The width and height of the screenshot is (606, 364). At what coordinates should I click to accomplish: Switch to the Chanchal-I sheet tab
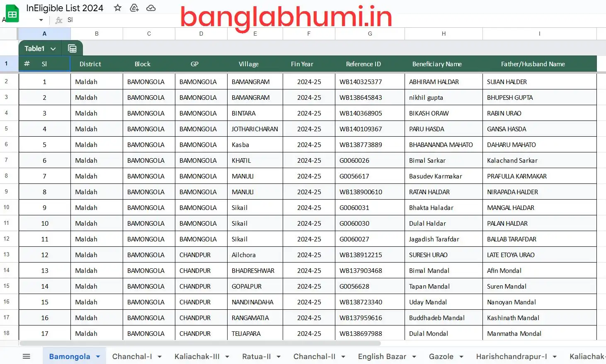pos(132,357)
